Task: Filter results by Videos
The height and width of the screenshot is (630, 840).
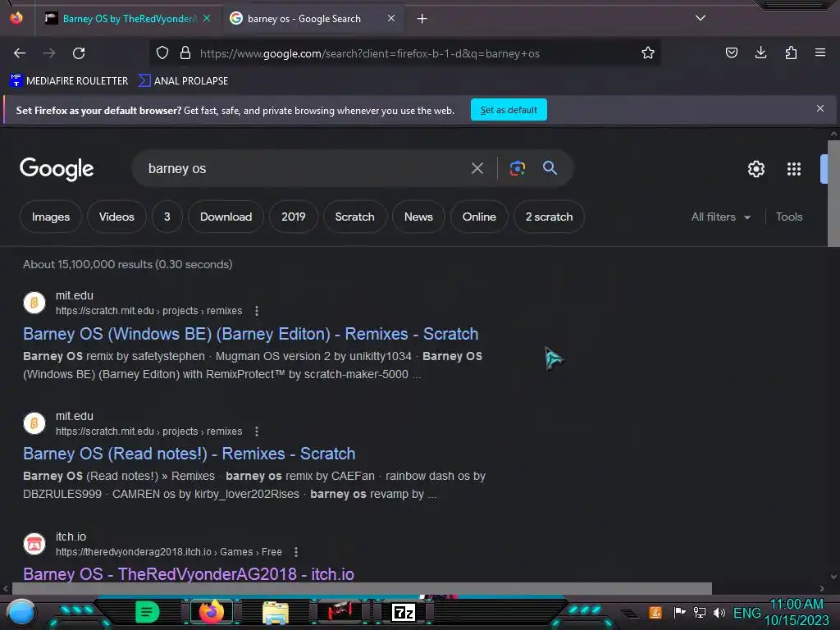Action: point(116,217)
